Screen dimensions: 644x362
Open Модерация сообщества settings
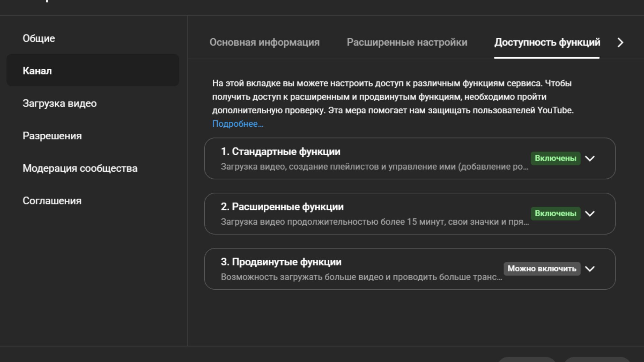click(80, 168)
